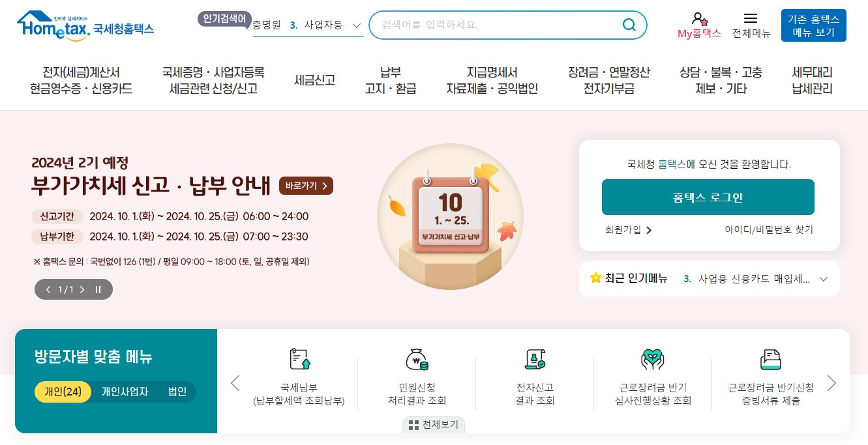Image resolution: width=868 pixels, height=445 pixels.
Task: Click the 전체보기 grid icon
Action: click(413, 425)
